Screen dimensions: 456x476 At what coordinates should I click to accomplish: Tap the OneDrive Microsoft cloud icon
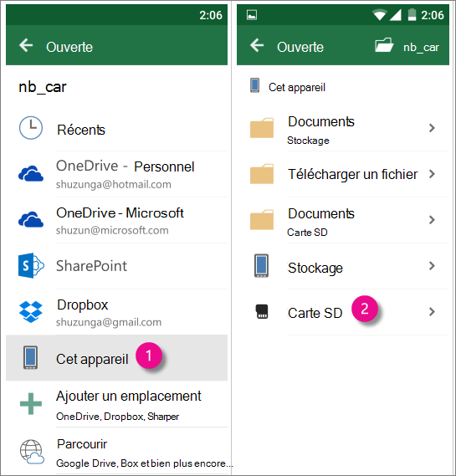click(31, 219)
